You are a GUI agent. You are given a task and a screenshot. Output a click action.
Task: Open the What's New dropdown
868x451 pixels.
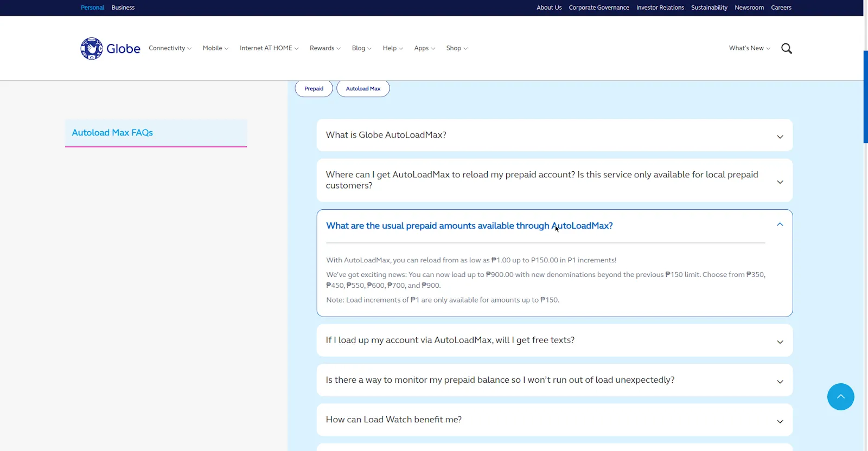tap(749, 48)
